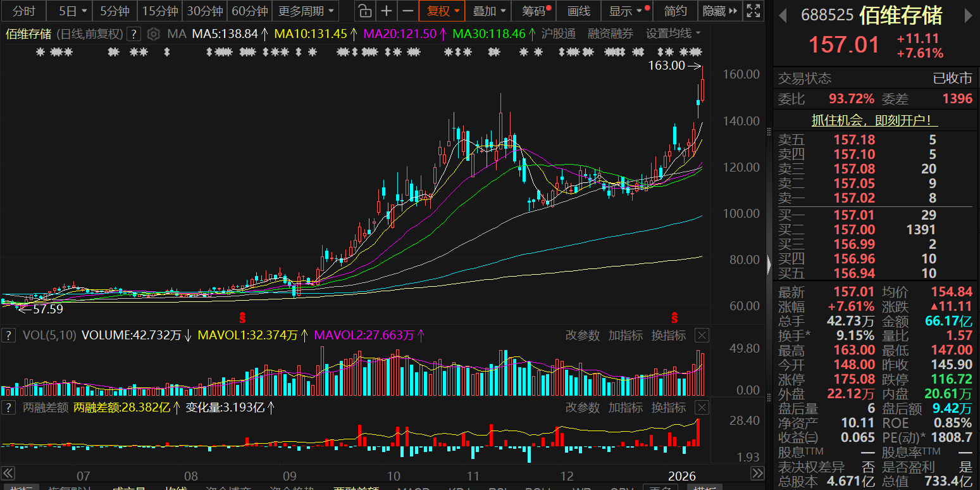Close the 两融差额 indicator panel
This screenshot has width=980, height=490.
[702, 408]
